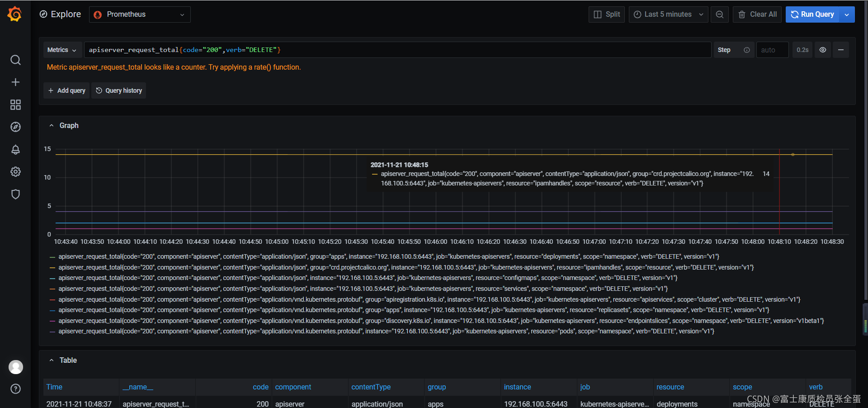This screenshot has width=868, height=408.
Task: Collapse the Graph panel
Action: coord(64,125)
